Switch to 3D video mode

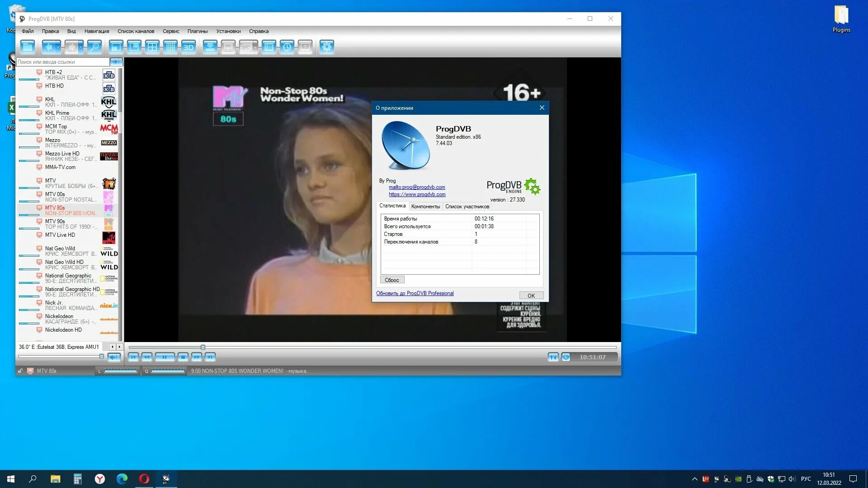(x=189, y=47)
